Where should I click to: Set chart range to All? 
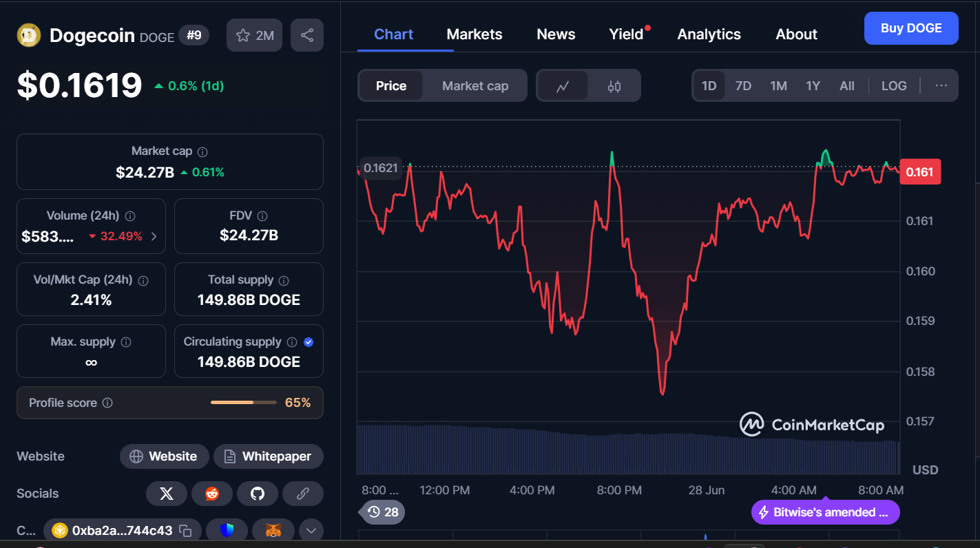click(847, 86)
